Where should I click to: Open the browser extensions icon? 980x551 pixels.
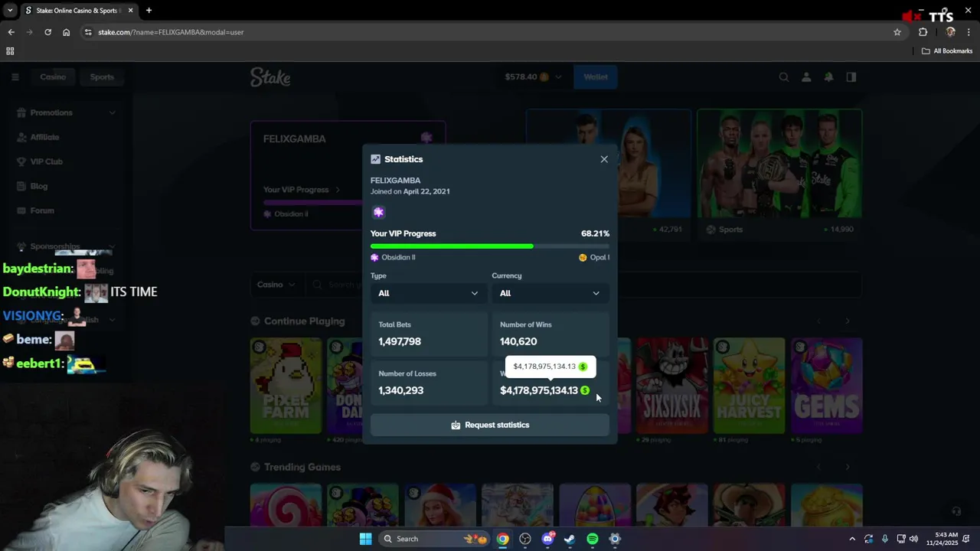923,32
